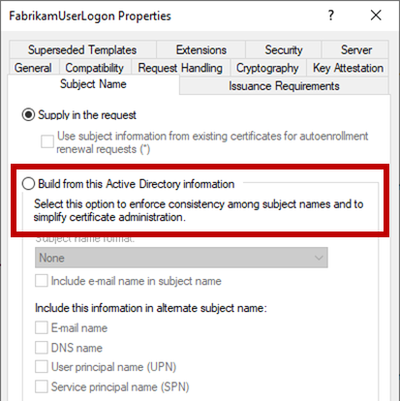Open the Subject name format dropdown
Image resolution: width=400 pixels, height=401 pixels.
[x=181, y=258]
